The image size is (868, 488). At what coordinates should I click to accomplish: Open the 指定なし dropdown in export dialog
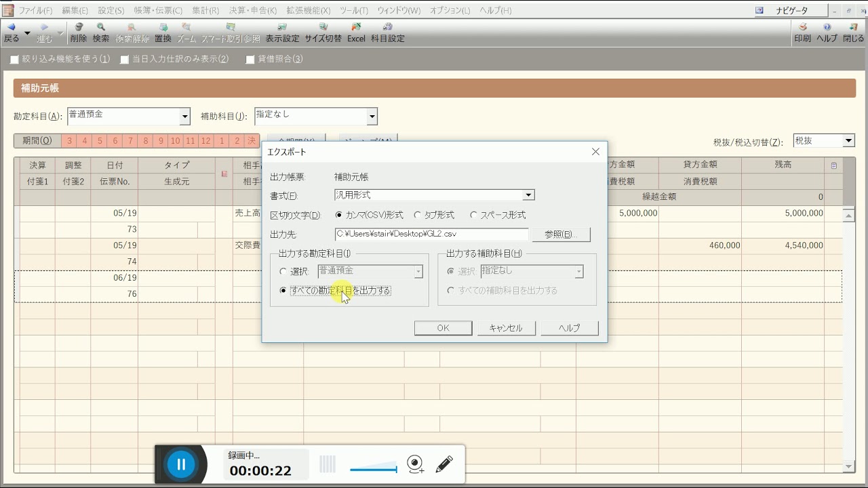tap(578, 271)
